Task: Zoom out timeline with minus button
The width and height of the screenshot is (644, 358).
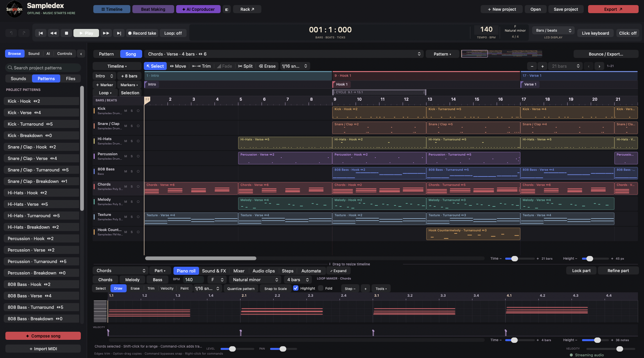Action: pyautogui.click(x=532, y=66)
